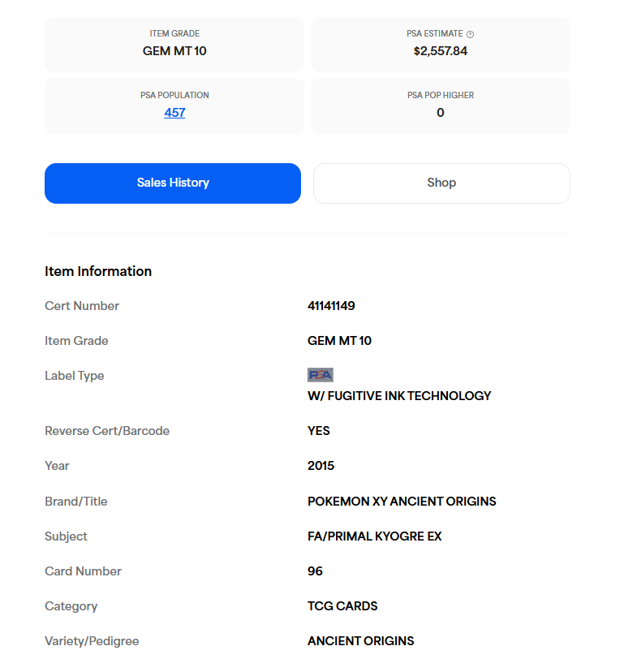Click the GEM MT 10 grade card

pyautogui.click(x=174, y=45)
